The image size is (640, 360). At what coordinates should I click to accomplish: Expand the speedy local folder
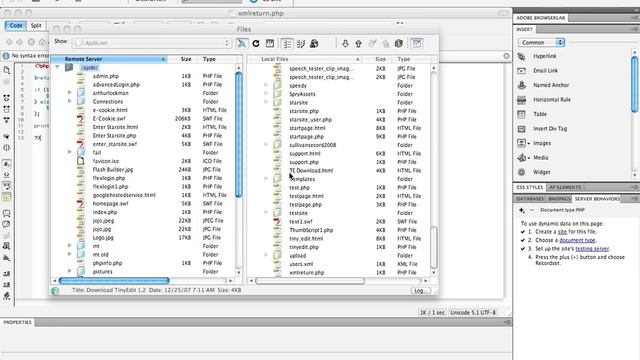[266, 85]
